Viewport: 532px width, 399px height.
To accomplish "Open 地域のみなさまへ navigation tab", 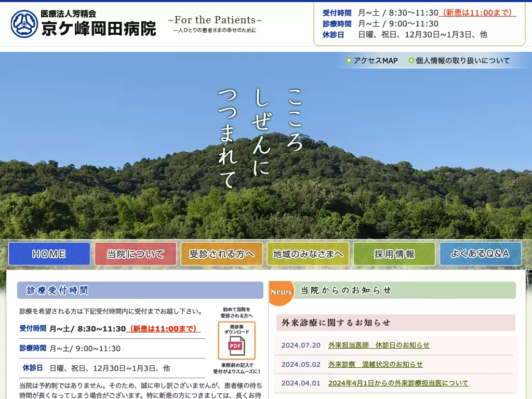I will [308, 254].
